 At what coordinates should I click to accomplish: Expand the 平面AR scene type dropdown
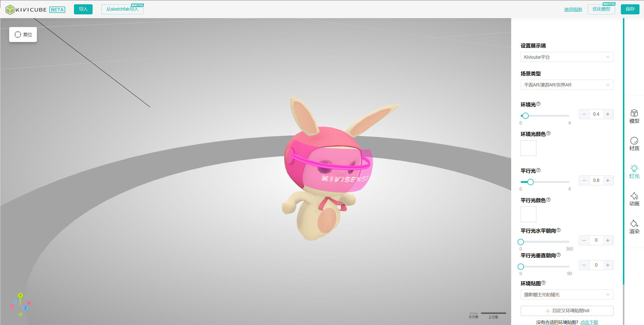(567, 85)
